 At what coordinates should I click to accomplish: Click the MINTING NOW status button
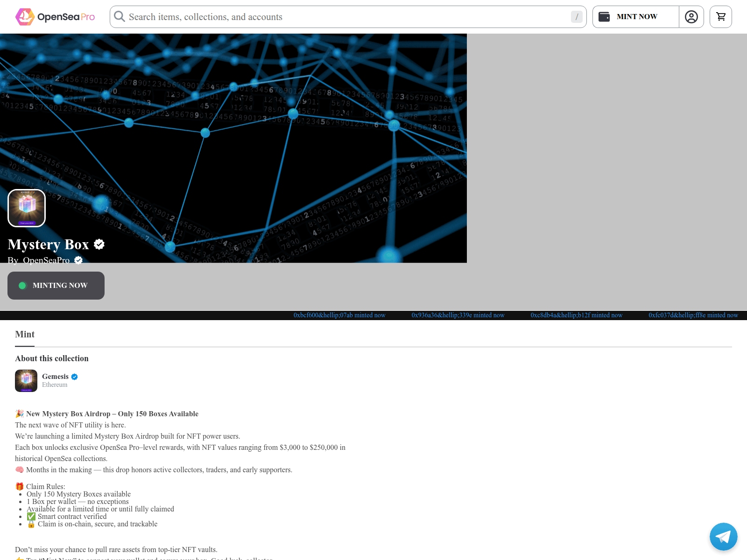pos(56,286)
